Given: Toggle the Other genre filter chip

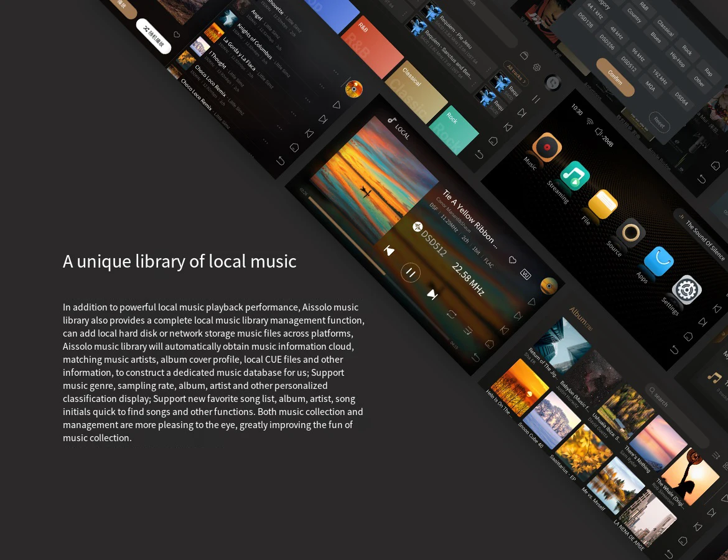Looking at the screenshot, I should tap(699, 82).
